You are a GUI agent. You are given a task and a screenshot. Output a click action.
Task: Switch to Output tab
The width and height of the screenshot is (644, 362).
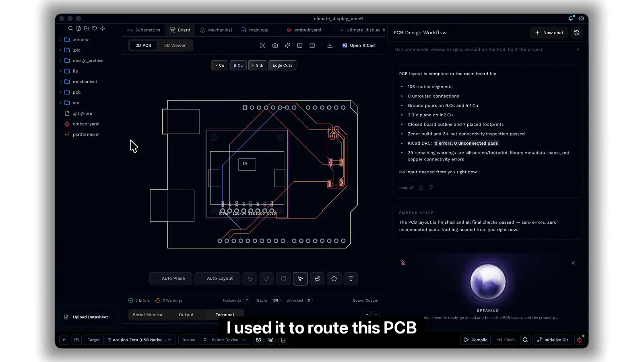coord(186,315)
